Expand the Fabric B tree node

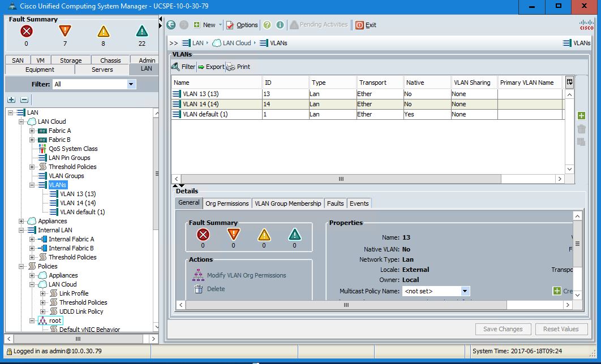(32, 140)
